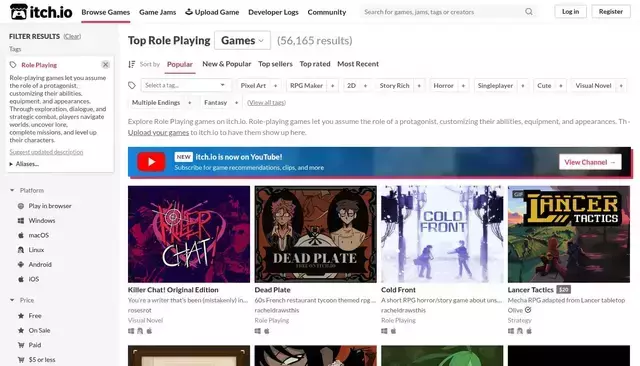The height and width of the screenshot is (366, 640).
Task: Click the Lancer Tactics title link
Action: coord(531,290)
